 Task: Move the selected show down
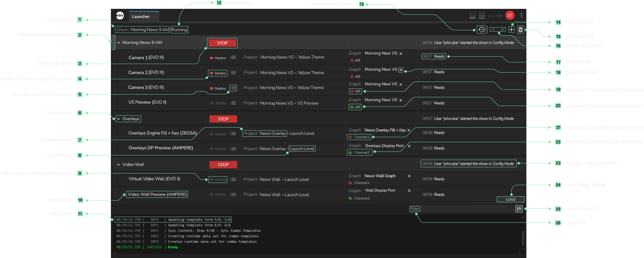502,30
